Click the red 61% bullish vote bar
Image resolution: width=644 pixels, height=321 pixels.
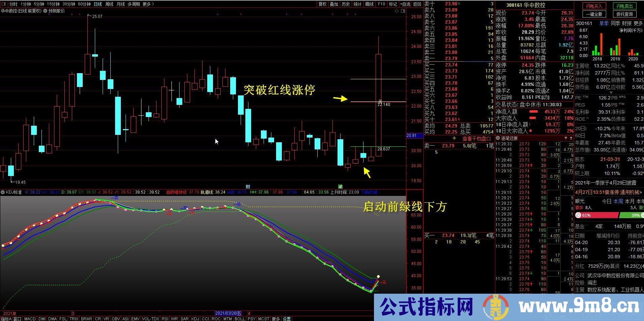[597, 215]
